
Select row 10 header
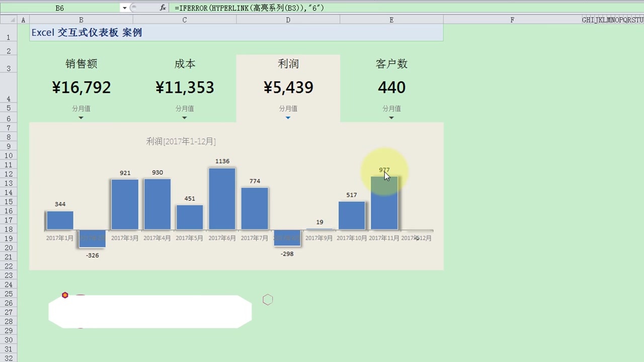tap(9, 155)
